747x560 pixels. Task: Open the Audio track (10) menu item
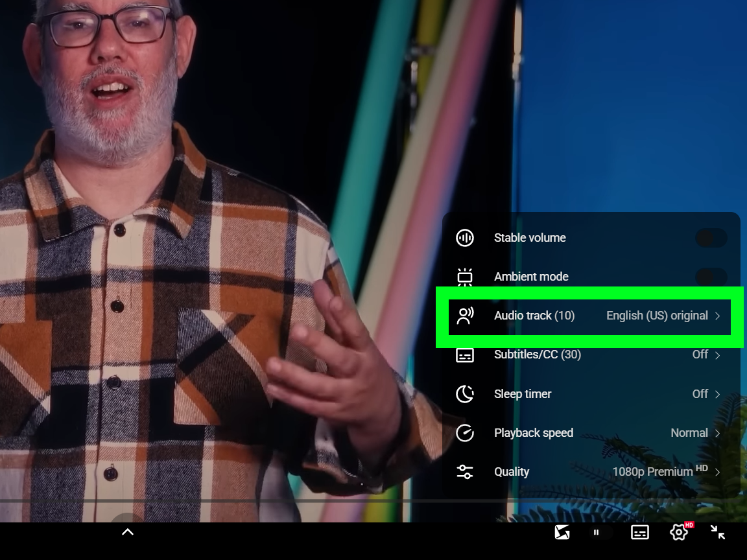[591, 316]
